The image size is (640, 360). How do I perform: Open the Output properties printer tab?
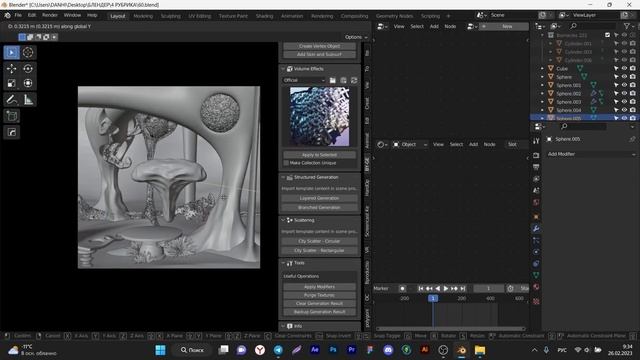pos(536,167)
